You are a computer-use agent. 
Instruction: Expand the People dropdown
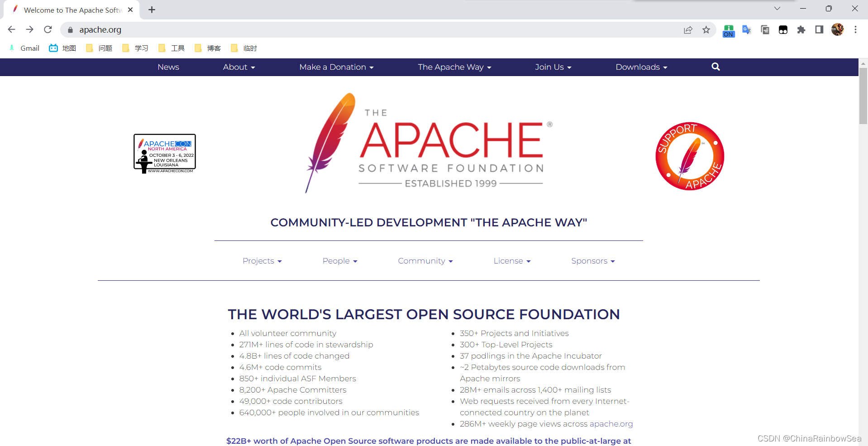(x=340, y=261)
